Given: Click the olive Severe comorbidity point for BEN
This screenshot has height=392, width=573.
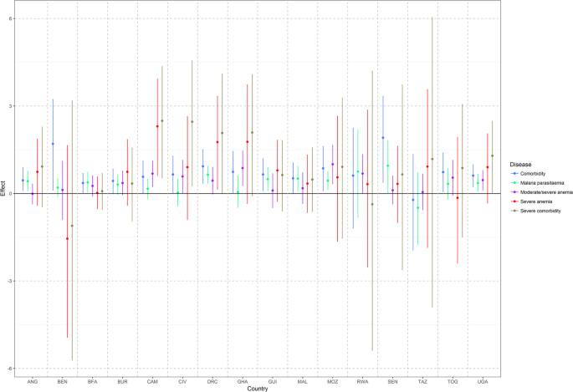Looking at the screenshot, I should click(72, 226).
